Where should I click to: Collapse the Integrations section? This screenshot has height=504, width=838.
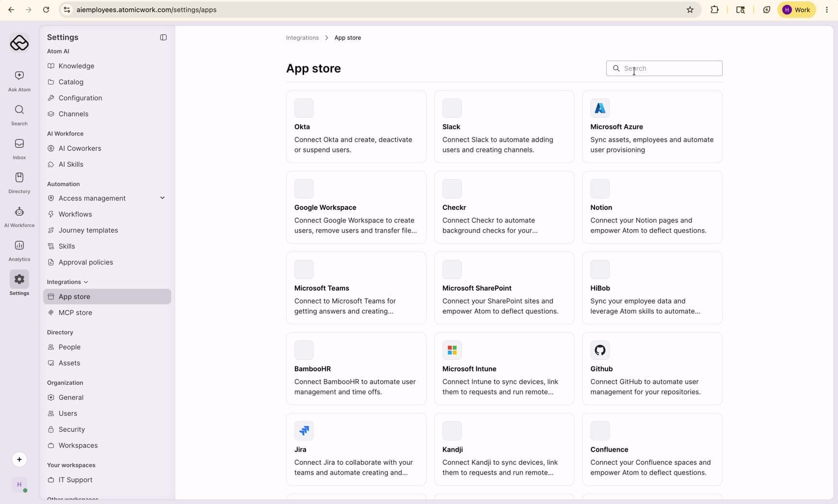coord(67,282)
